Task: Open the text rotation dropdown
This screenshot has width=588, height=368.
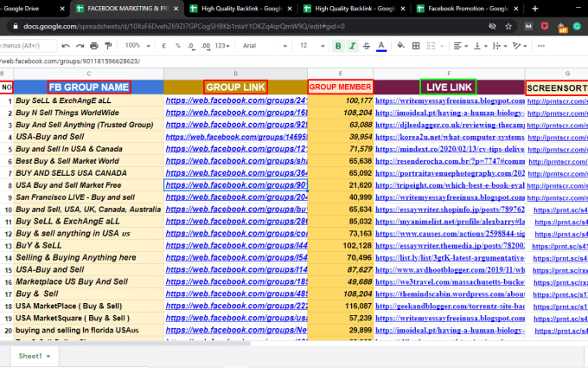Action: pos(520,46)
